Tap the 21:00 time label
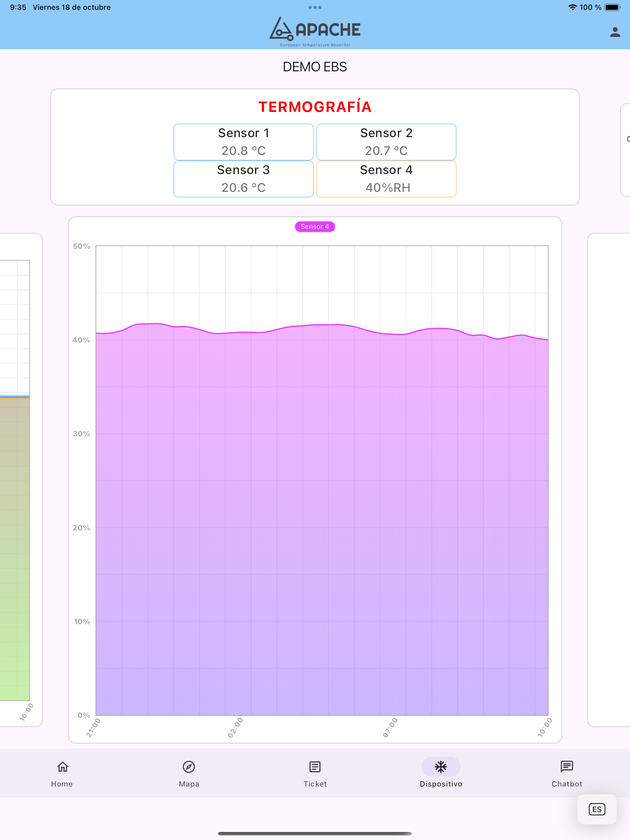This screenshot has height=840, width=630. (x=93, y=727)
